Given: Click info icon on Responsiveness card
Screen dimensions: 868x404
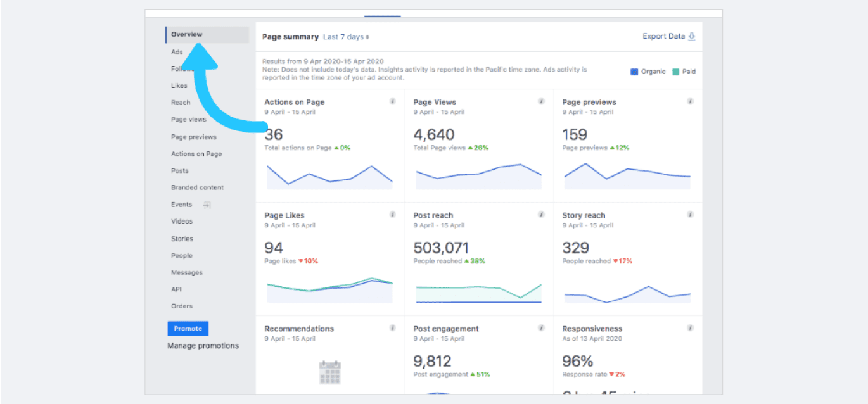Looking at the screenshot, I should tap(691, 328).
